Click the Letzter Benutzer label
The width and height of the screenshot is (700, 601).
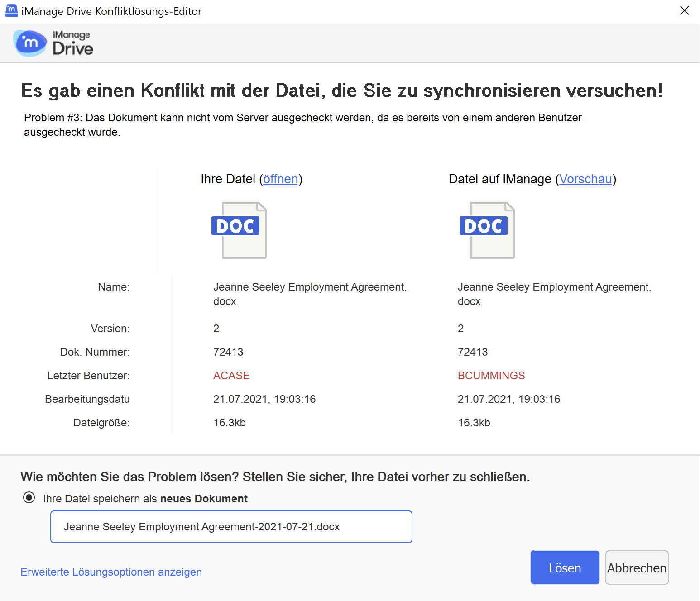(x=88, y=376)
